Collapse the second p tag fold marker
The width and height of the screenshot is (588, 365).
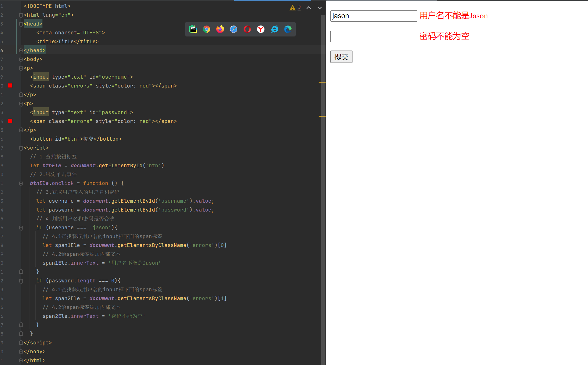coord(21,104)
